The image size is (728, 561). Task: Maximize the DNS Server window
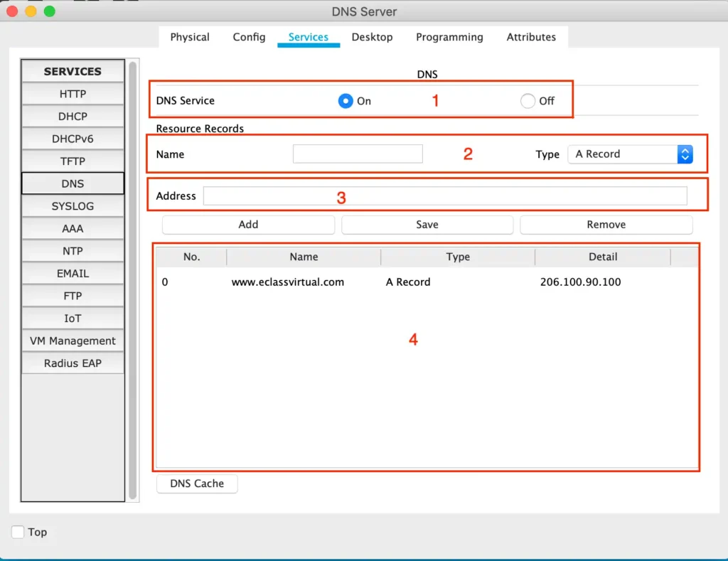click(50, 11)
